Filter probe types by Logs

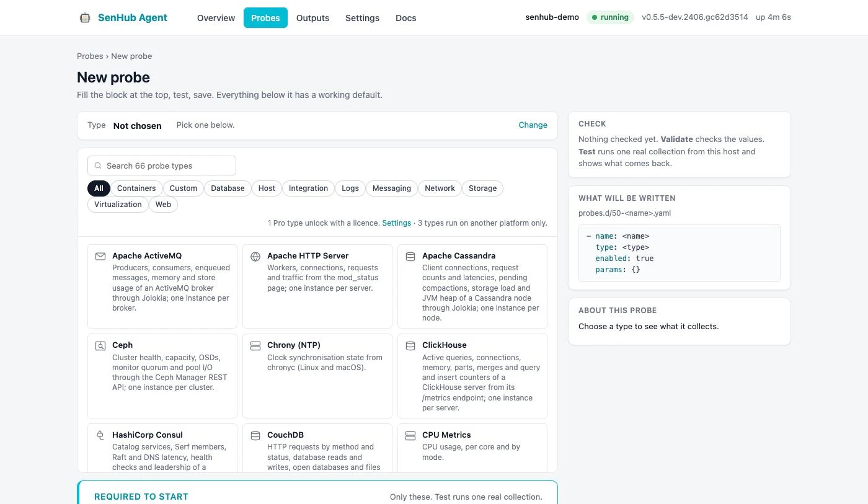(350, 188)
